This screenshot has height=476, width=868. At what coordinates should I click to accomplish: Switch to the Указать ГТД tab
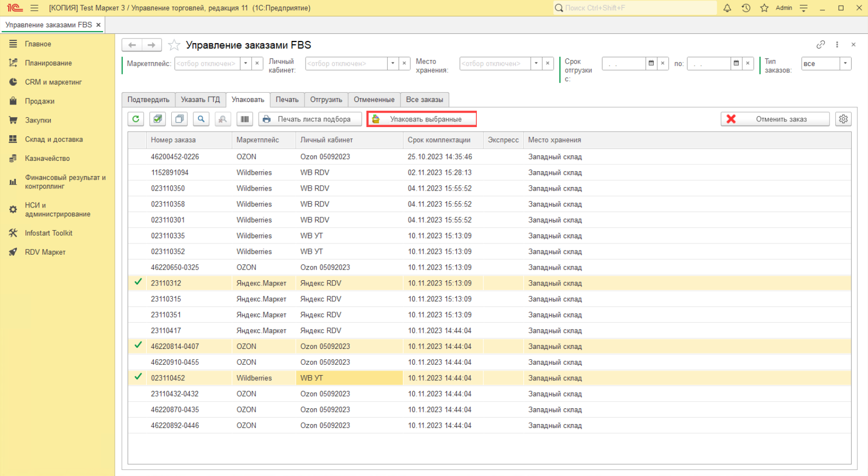coord(200,99)
